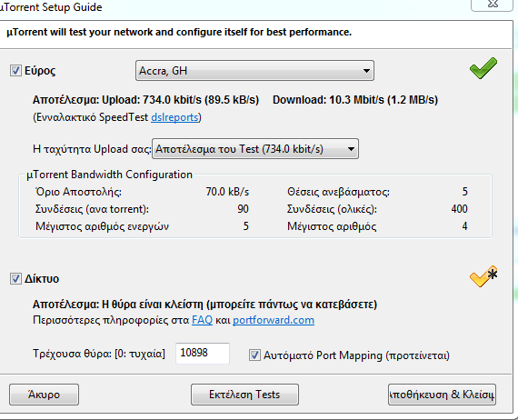Click into the port number field 10898
The width and height of the screenshot is (518, 420).
click(203, 354)
